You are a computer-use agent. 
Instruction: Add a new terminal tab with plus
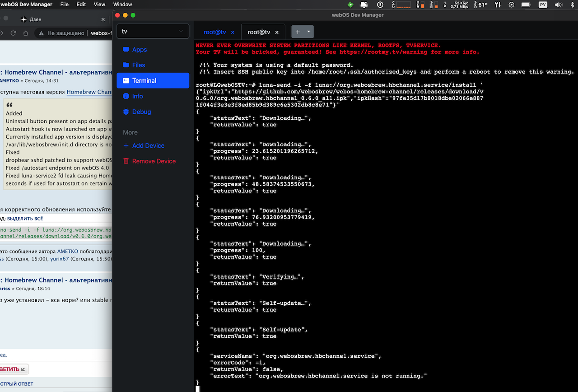298,32
